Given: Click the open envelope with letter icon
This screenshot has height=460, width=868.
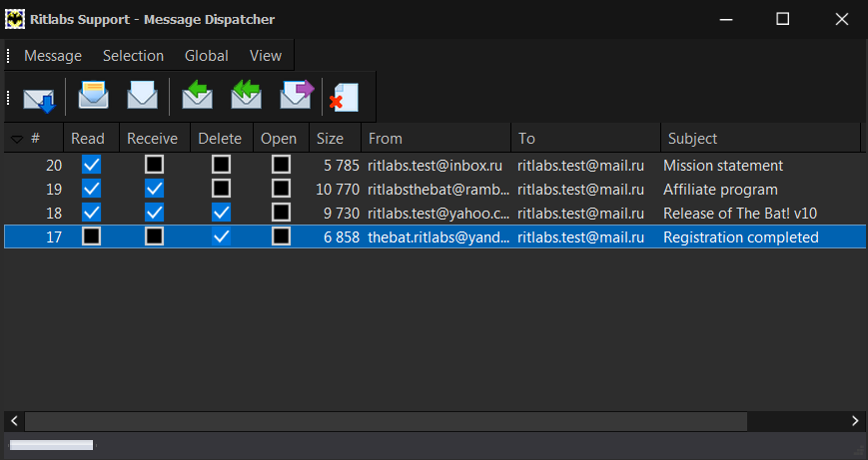Looking at the screenshot, I should coord(93,95).
